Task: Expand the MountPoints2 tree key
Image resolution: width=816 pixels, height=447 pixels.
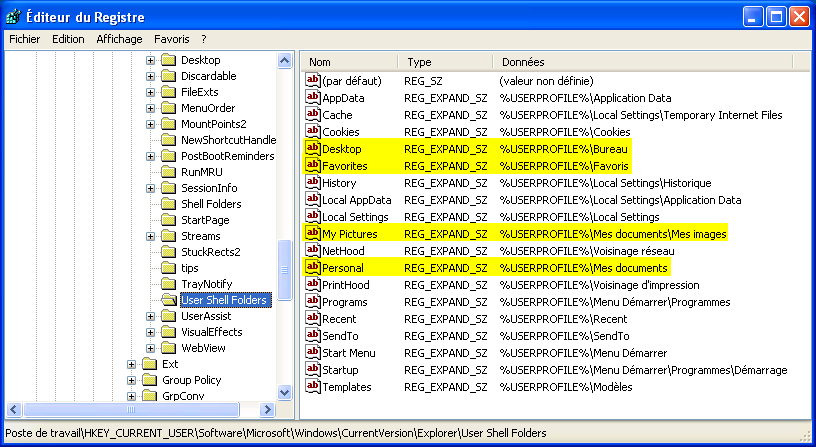Action: point(150,124)
